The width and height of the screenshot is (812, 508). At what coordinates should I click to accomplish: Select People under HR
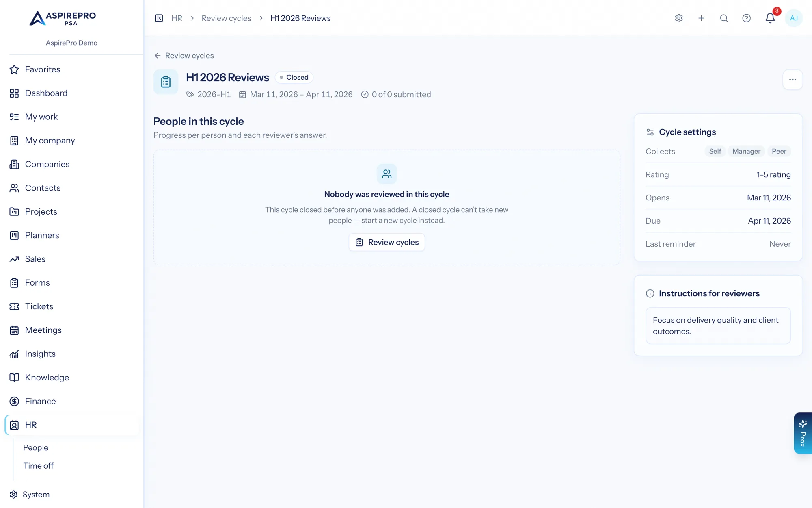click(36, 447)
